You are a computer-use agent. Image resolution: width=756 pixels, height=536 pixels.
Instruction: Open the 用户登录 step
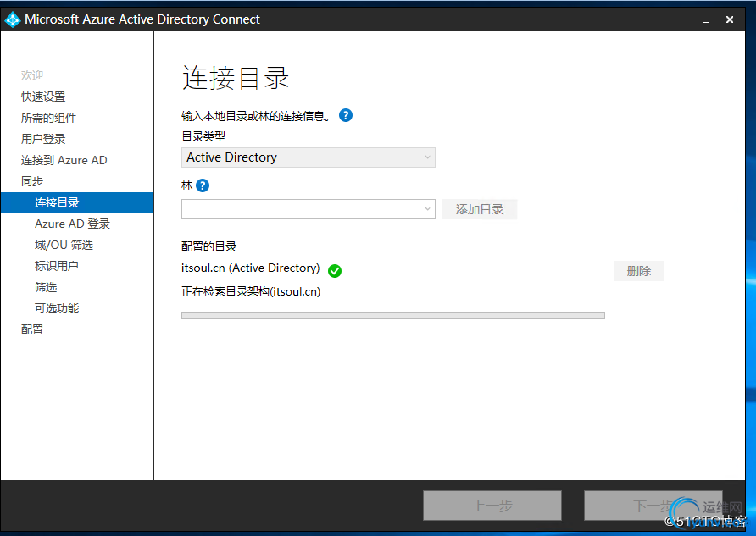pos(43,139)
